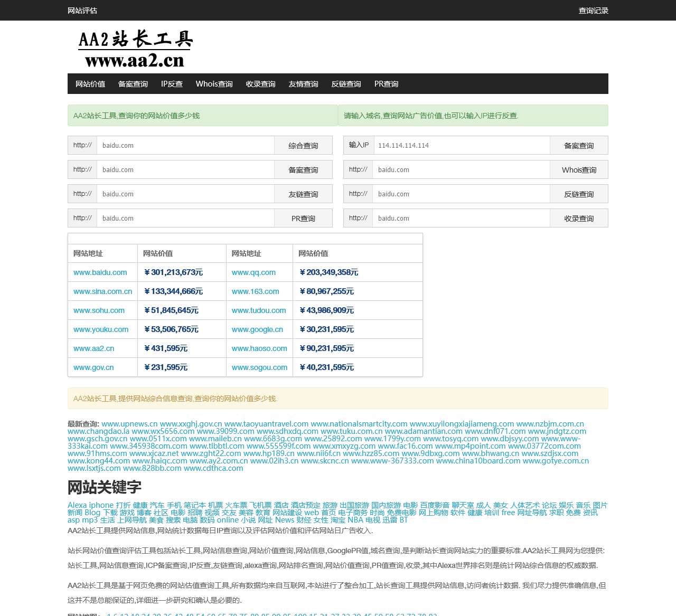Open the 反链查询 section
676x616 pixels.
tap(345, 83)
